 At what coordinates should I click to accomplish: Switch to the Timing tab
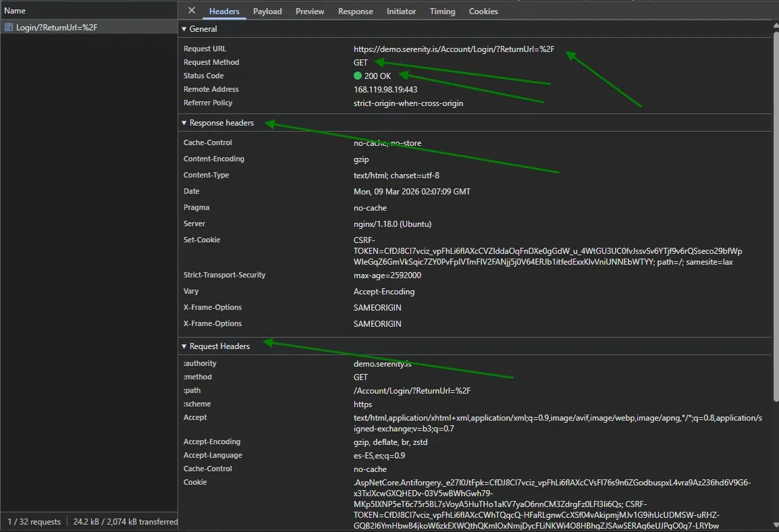(442, 11)
